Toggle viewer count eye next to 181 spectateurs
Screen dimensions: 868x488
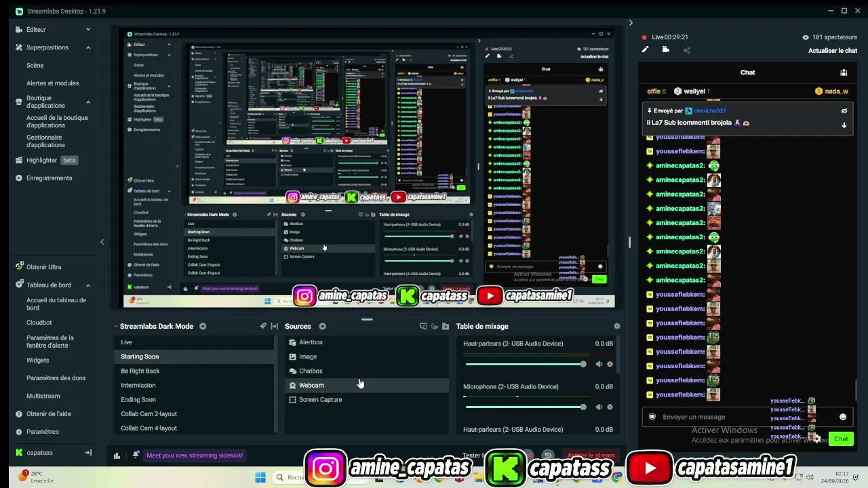[x=806, y=37]
